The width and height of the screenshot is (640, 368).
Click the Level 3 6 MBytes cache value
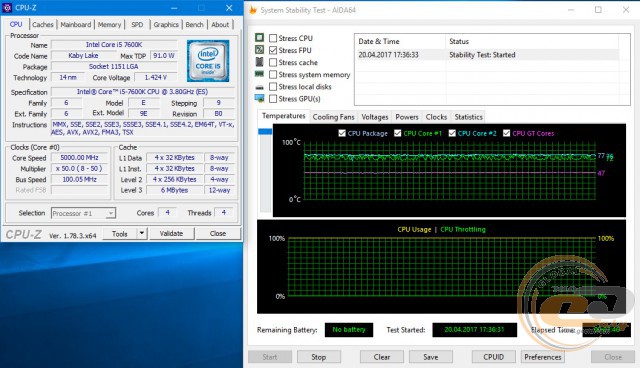(175, 190)
